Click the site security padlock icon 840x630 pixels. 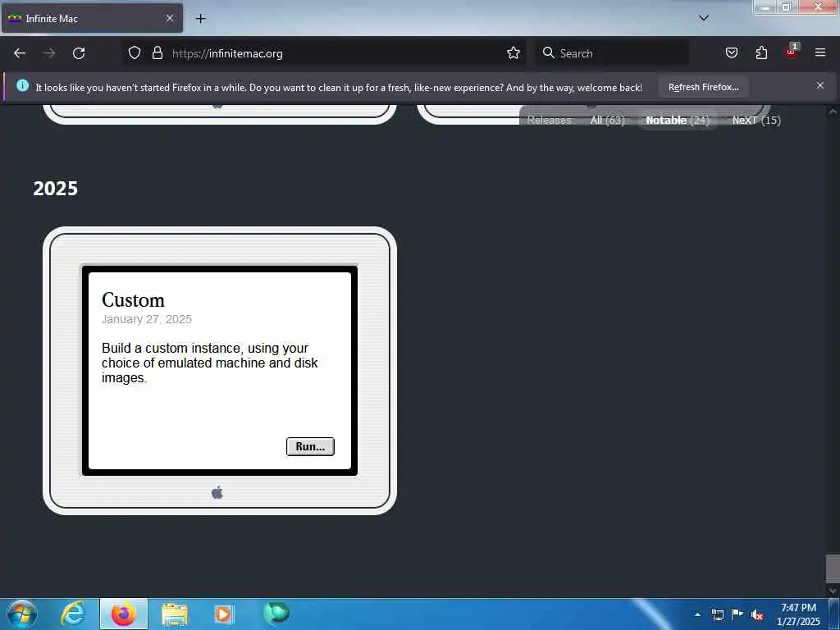point(157,53)
